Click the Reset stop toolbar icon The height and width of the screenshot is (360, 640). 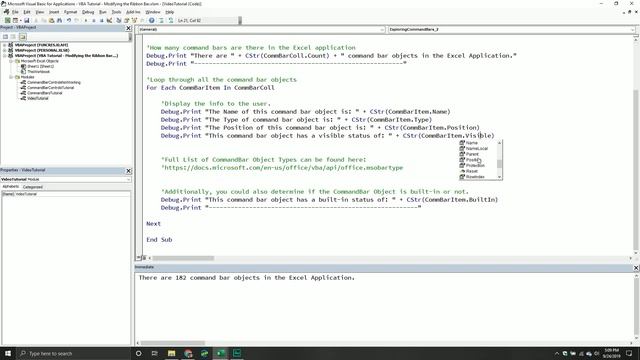102,20
